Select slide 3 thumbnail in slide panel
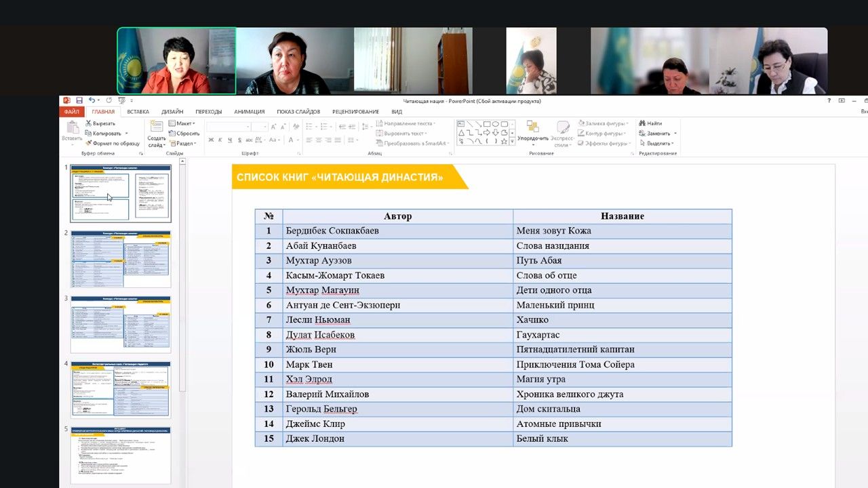 coord(121,325)
